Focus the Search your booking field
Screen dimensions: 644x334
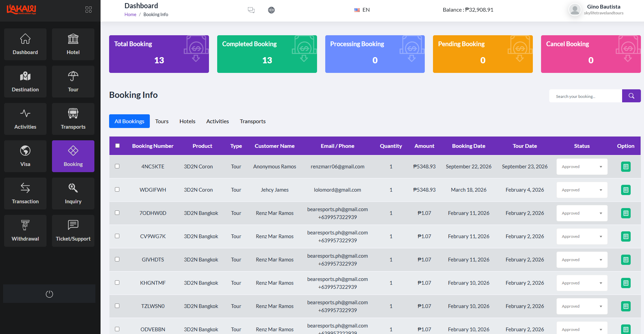(586, 96)
